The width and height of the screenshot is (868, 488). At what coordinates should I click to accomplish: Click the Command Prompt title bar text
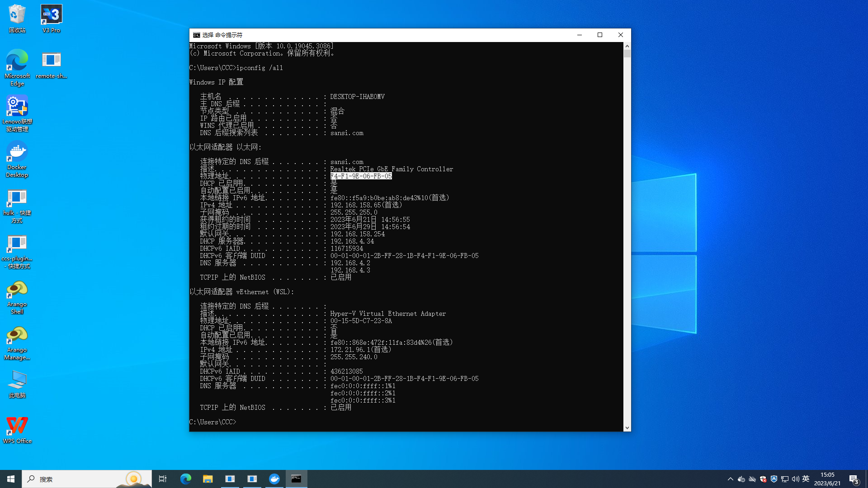tap(222, 35)
